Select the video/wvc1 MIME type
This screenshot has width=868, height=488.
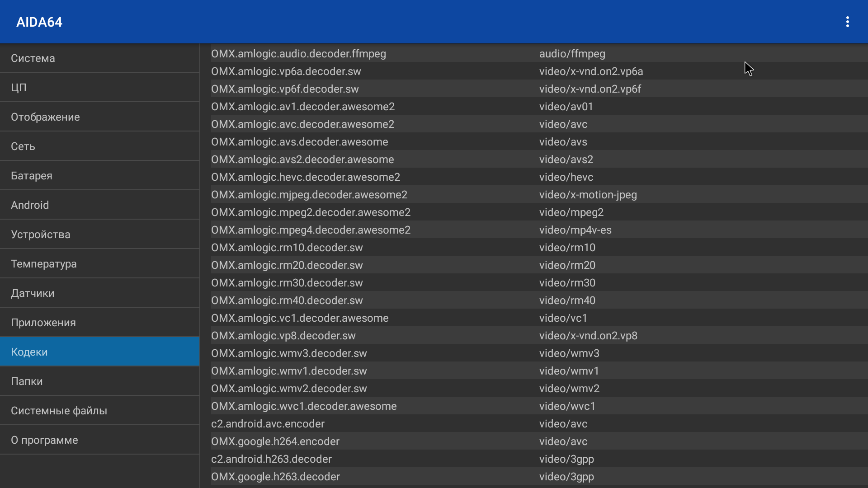[x=567, y=406]
